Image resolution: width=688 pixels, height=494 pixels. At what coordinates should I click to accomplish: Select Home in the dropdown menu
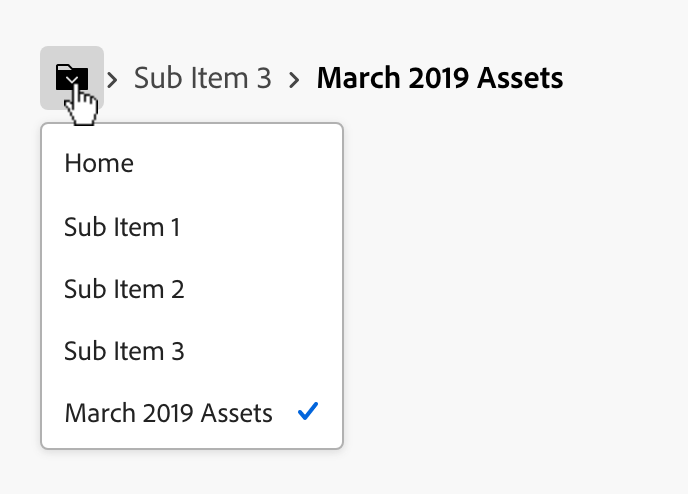(x=99, y=164)
